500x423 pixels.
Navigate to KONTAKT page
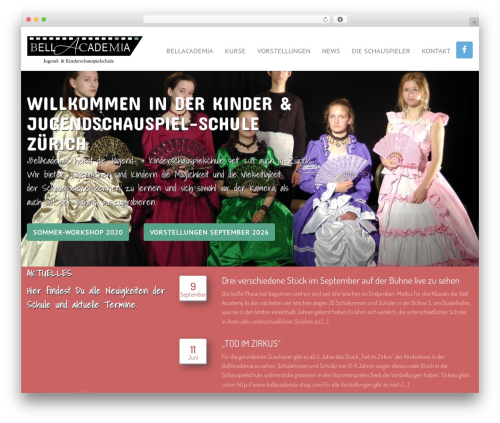pyautogui.click(x=436, y=51)
